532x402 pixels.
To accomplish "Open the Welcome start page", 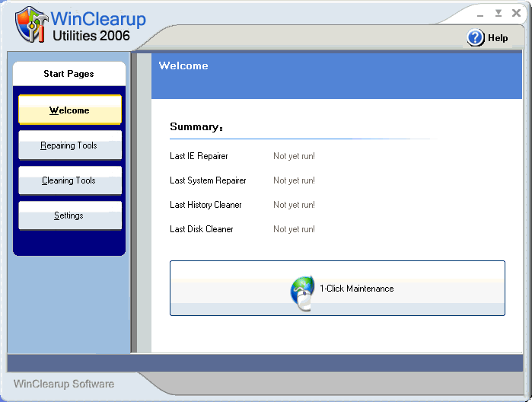I will tap(70, 110).
